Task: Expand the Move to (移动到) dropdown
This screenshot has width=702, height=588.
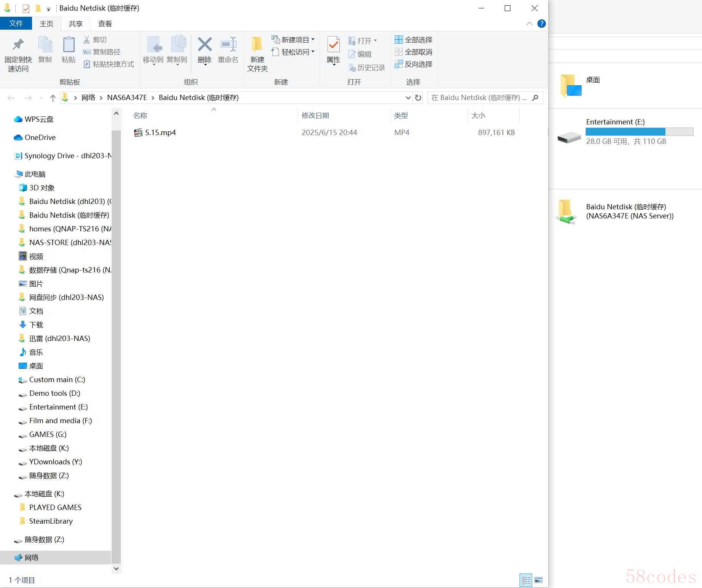Action: point(154,65)
